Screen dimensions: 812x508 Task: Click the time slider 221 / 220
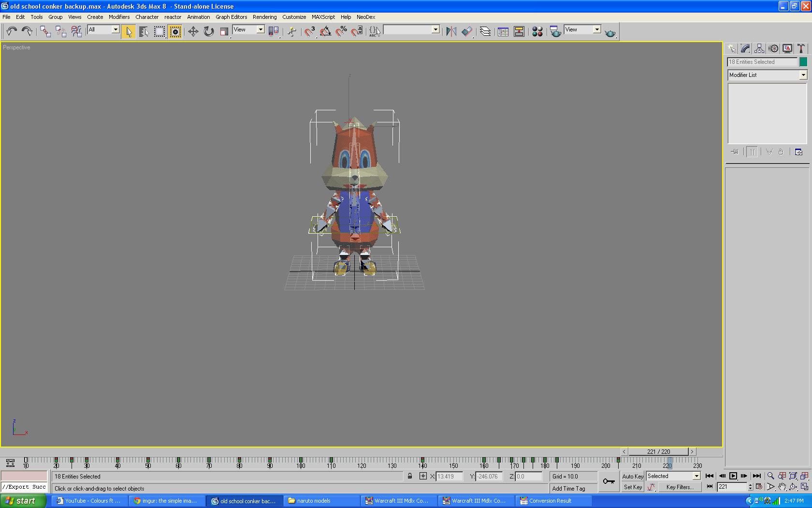coord(658,451)
